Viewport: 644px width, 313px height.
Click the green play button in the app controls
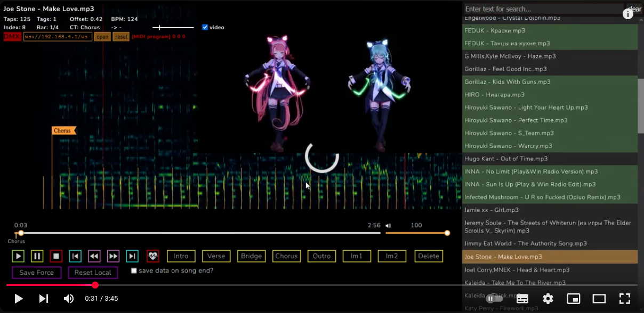pos(18,256)
